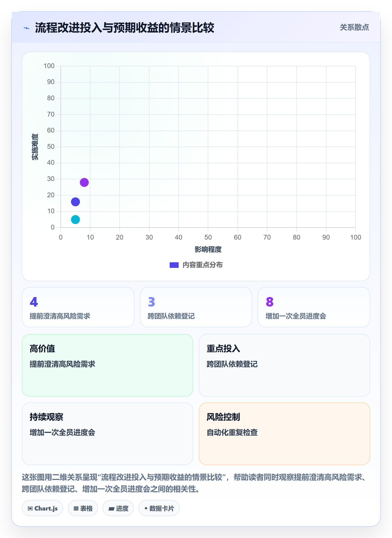This screenshot has width=392, height=538.
Task: Select the 持续观察 quadrant card
Action: pyautogui.click(x=108, y=434)
